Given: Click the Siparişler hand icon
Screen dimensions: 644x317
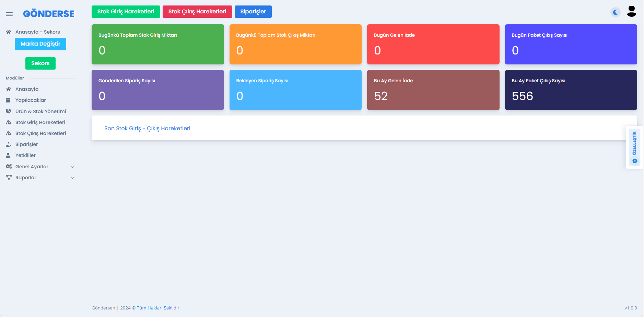Looking at the screenshot, I should coord(9,144).
